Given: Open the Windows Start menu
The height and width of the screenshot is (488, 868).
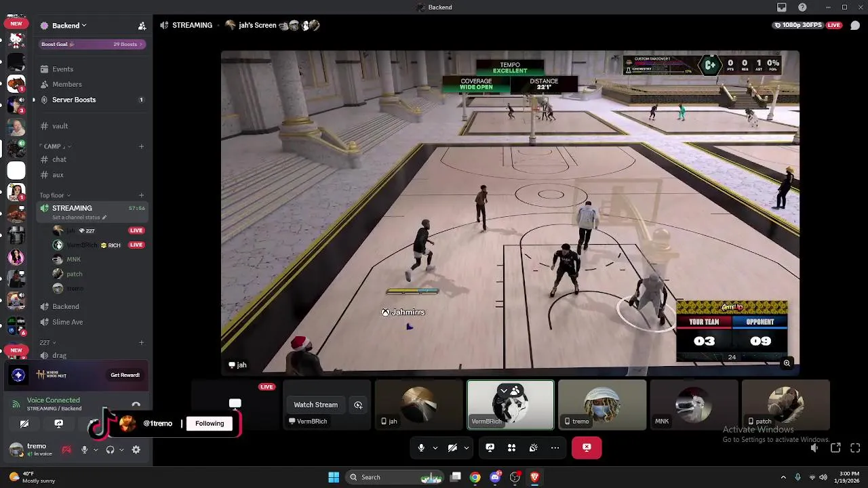Looking at the screenshot, I should pyautogui.click(x=334, y=477).
